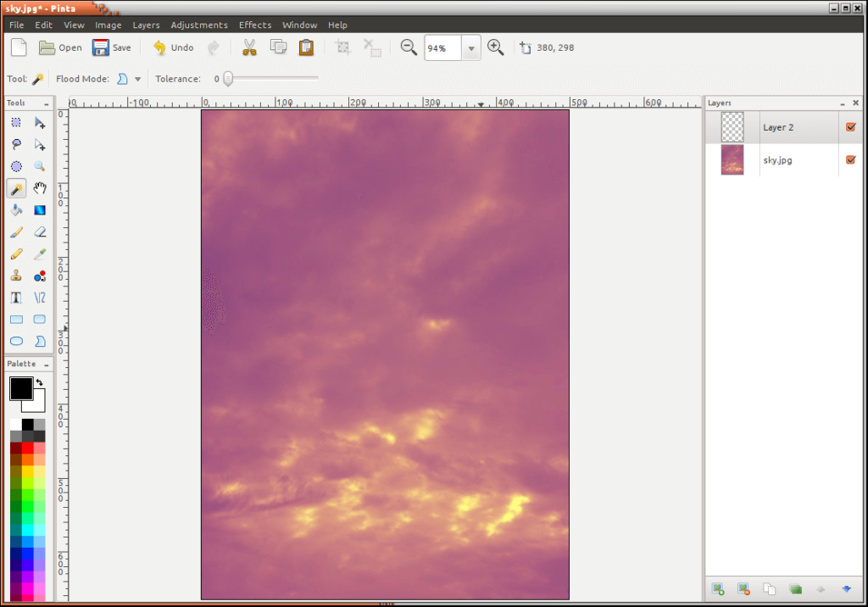
Task: Select the Paint Bucket tool
Action: coord(15,210)
